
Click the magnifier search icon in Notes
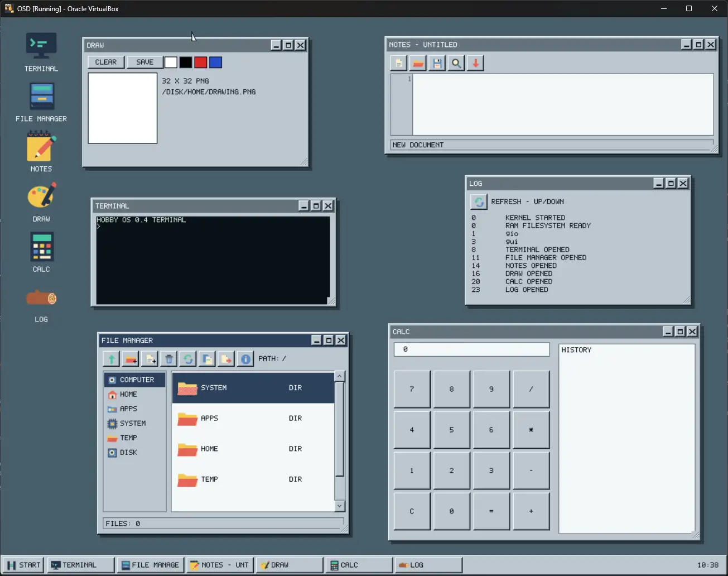pos(456,63)
